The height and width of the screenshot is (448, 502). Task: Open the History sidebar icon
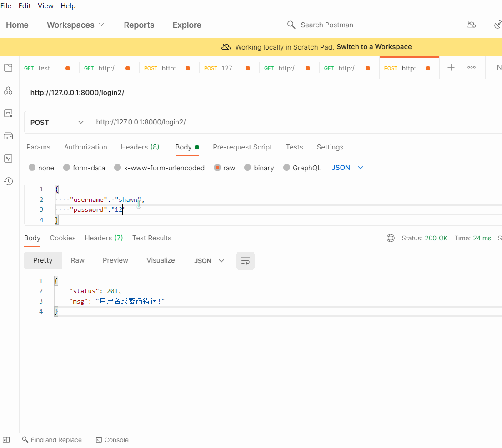point(8,181)
